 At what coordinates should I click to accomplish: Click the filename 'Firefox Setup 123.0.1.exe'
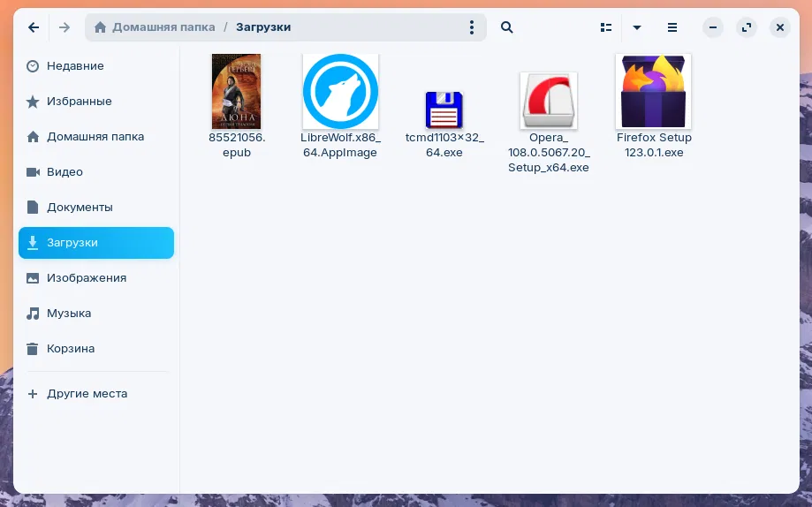point(654,145)
